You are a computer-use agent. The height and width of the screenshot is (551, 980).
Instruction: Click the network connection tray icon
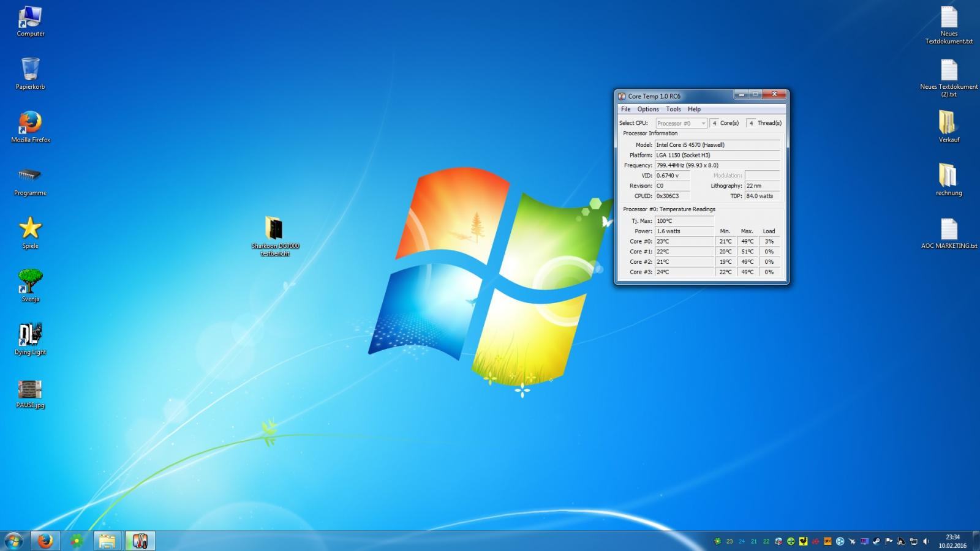(x=913, y=541)
